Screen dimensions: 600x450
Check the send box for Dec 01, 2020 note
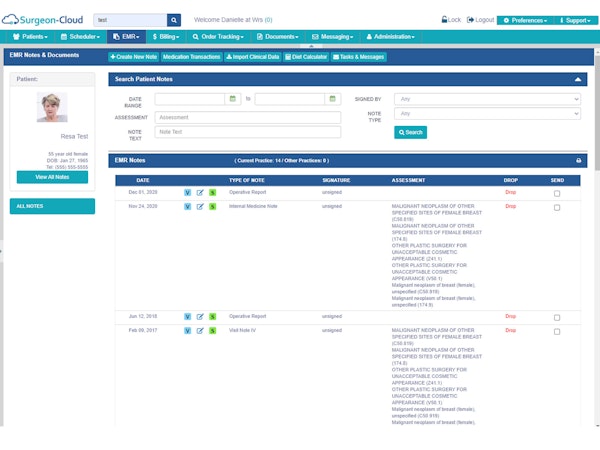point(557,194)
